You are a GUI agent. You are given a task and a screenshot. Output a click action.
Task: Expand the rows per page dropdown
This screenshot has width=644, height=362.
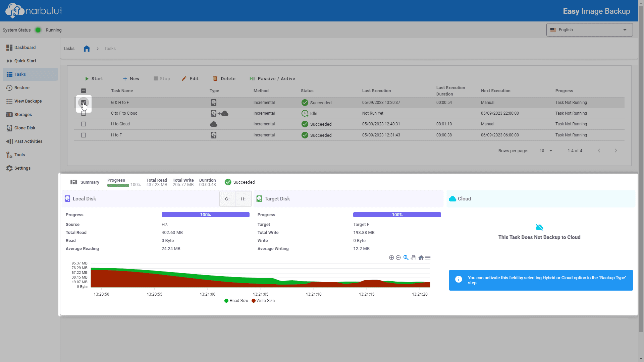point(547,150)
